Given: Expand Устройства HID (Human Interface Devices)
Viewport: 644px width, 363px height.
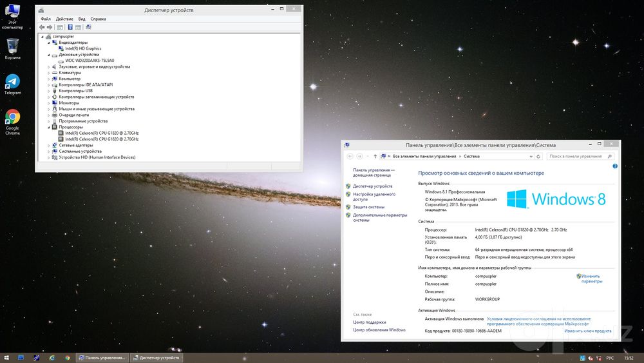Looking at the screenshot, I should (x=48, y=157).
